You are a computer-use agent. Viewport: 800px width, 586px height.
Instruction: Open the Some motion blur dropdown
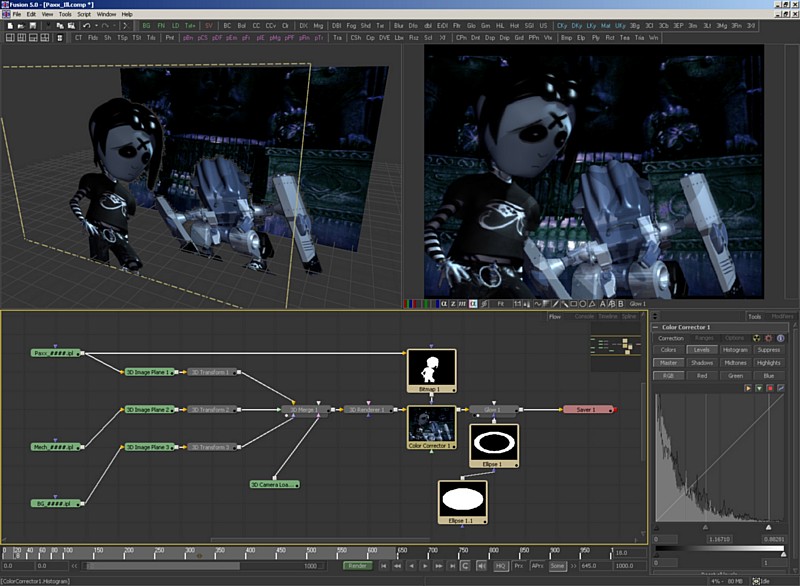point(557,566)
